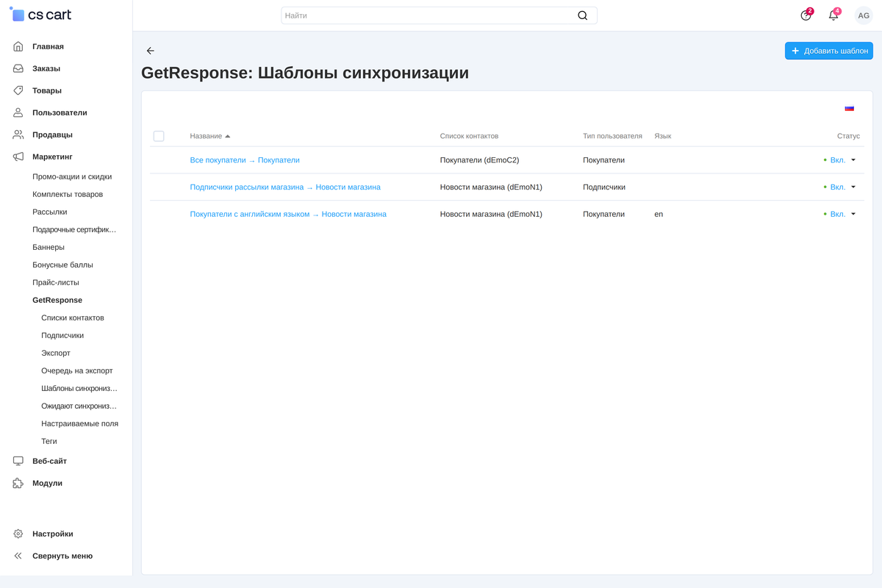
Task: Tick the select-all checkbox in table header
Action: (159, 136)
